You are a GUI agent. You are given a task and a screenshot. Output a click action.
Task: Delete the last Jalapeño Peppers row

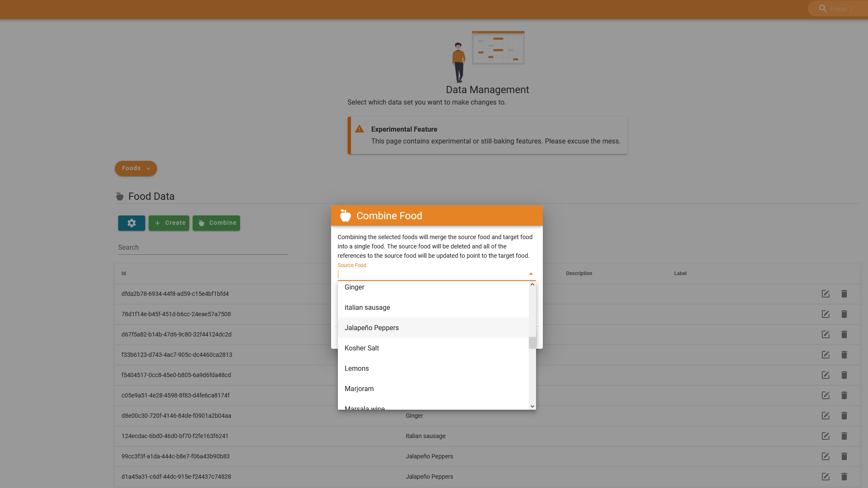pyautogui.click(x=844, y=477)
